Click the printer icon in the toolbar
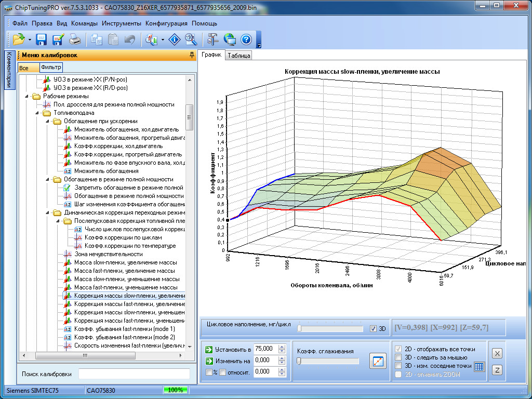 75,39
